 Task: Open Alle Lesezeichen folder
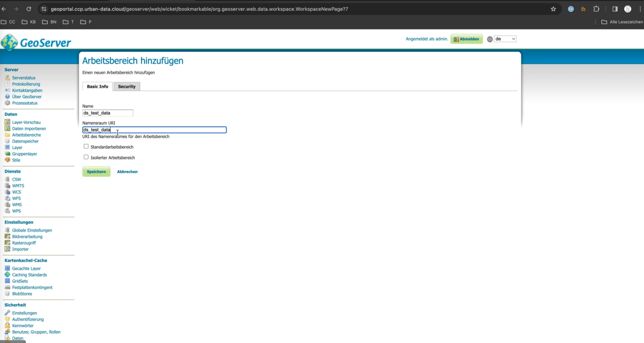pos(622,22)
